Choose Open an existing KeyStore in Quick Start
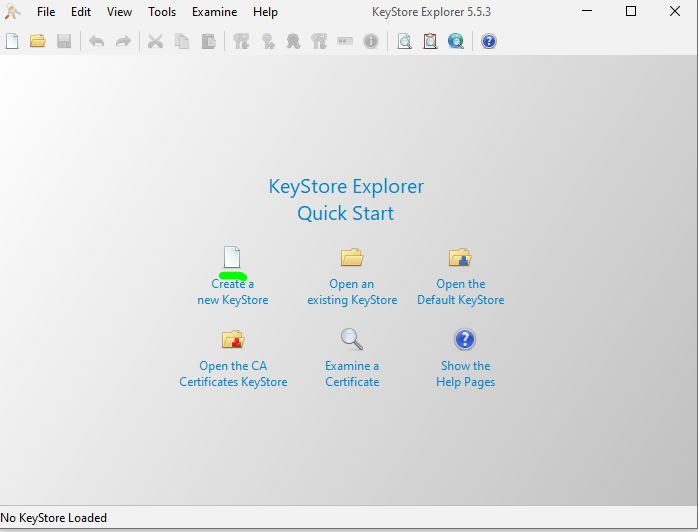Screen dimensions: 698x532 click(352, 276)
